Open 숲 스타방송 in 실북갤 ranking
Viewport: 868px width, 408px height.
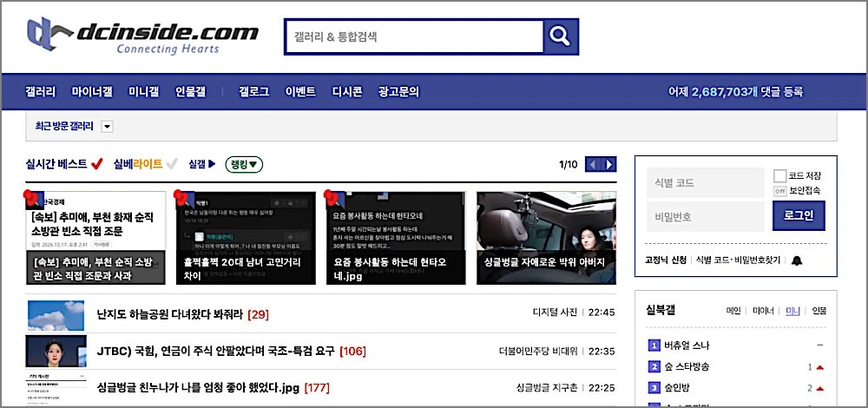[x=687, y=366]
